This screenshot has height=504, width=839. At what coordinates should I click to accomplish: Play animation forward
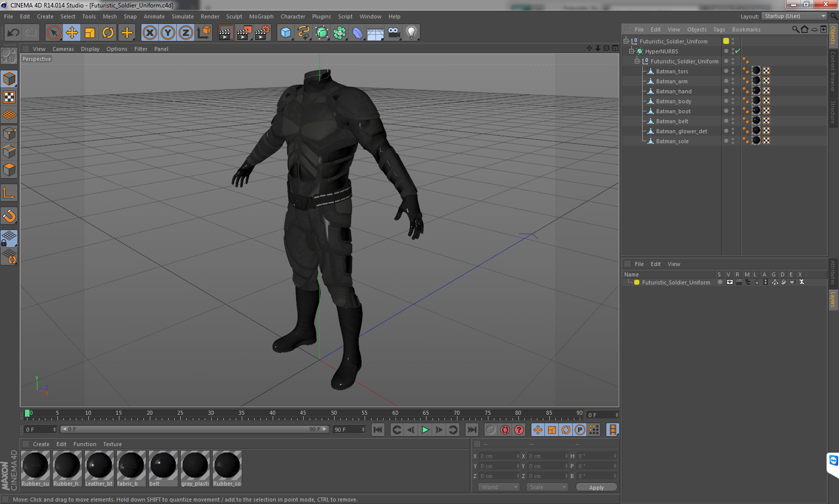(425, 430)
